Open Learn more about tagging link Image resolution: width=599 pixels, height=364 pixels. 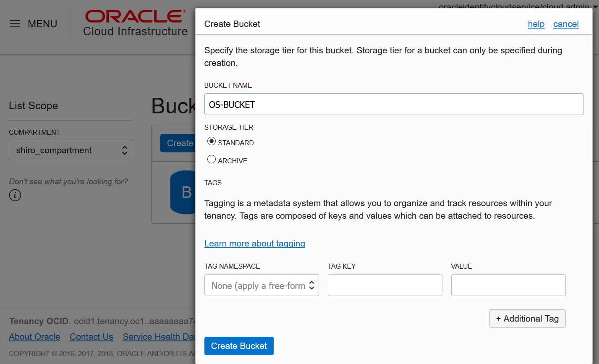[x=255, y=244]
